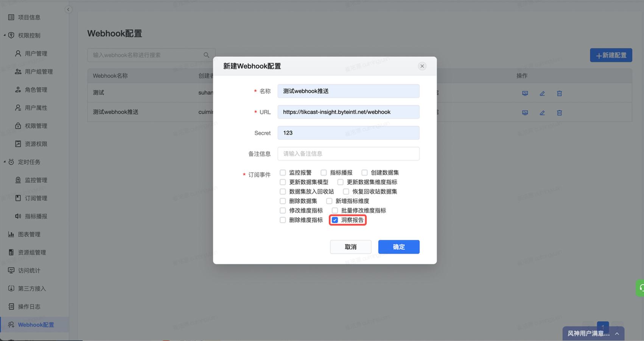Click the 新建配置 button
644x341 pixels.
(611, 55)
